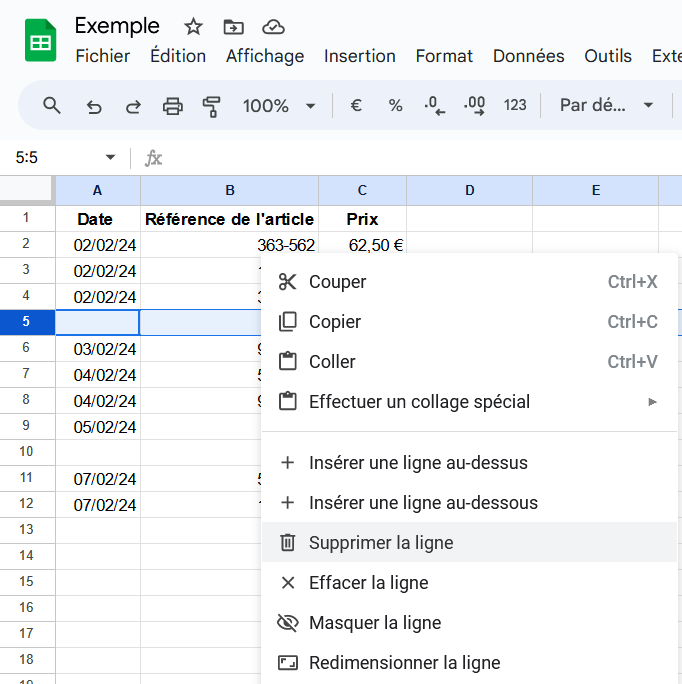Expand the name box dropdown arrow
Viewport: 682px width, 684px height.
pyautogui.click(x=110, y=157)
